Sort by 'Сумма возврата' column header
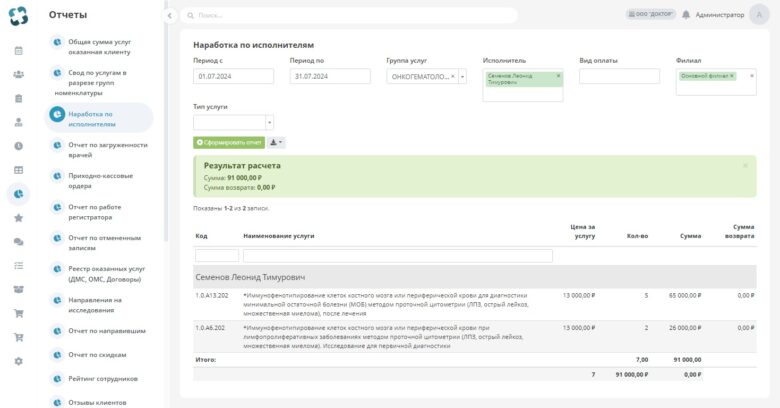Image resolution: width=780 pixels, height=408 pixels. (x=739, y=231)
